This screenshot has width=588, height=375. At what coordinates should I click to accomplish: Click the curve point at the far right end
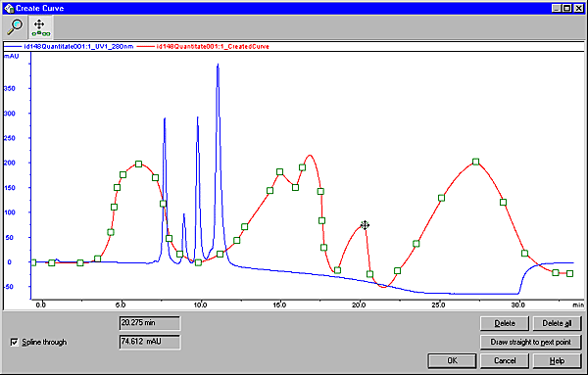coord(569,274)
